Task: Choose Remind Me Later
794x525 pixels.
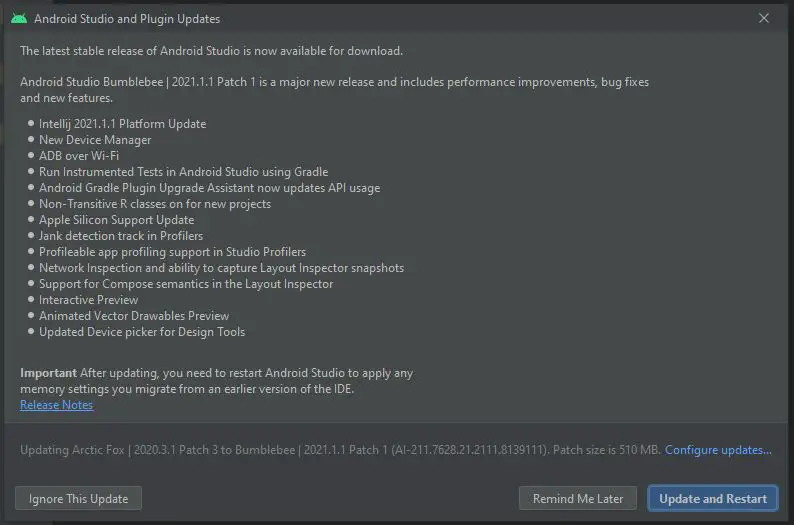Action: pyautogui.click(x=578, y=499)
